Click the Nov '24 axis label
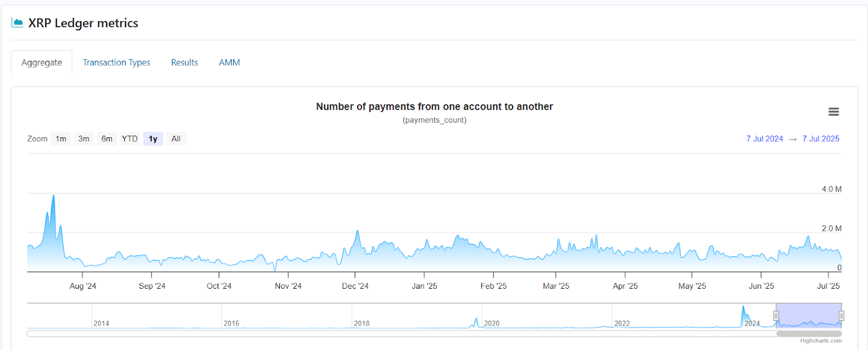The height and width of the screenshot is (350, 868). (288, 286)
